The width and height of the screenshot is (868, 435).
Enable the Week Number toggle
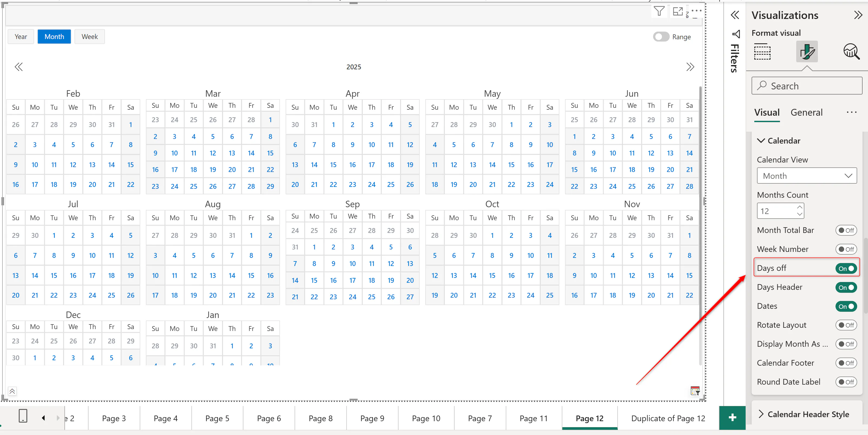point(846,249)
